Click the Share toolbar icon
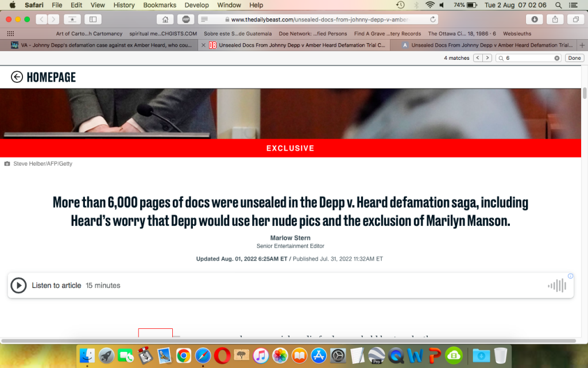Screen dimensions: 588x368 (555, 19)
